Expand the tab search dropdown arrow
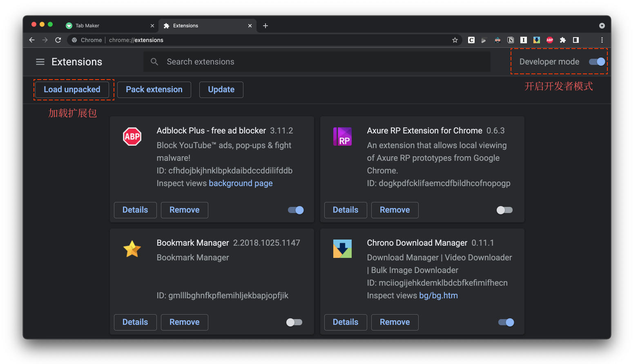Image resolution: width=638 pixels, height=364 pixels. (x=602, y=26)
